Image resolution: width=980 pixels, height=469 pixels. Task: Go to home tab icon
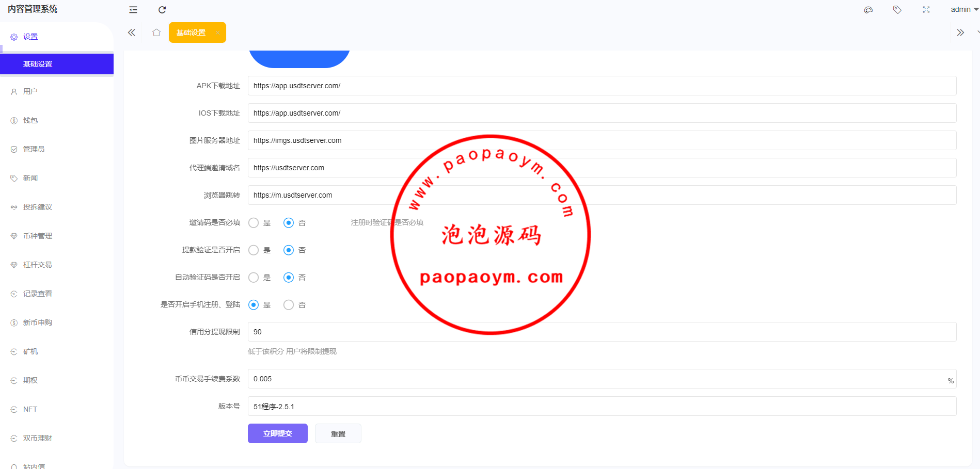(156, 33)
